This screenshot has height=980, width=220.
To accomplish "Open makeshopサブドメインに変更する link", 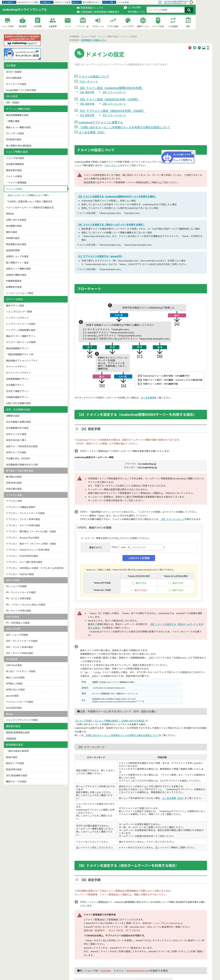I will pos(101,122).
